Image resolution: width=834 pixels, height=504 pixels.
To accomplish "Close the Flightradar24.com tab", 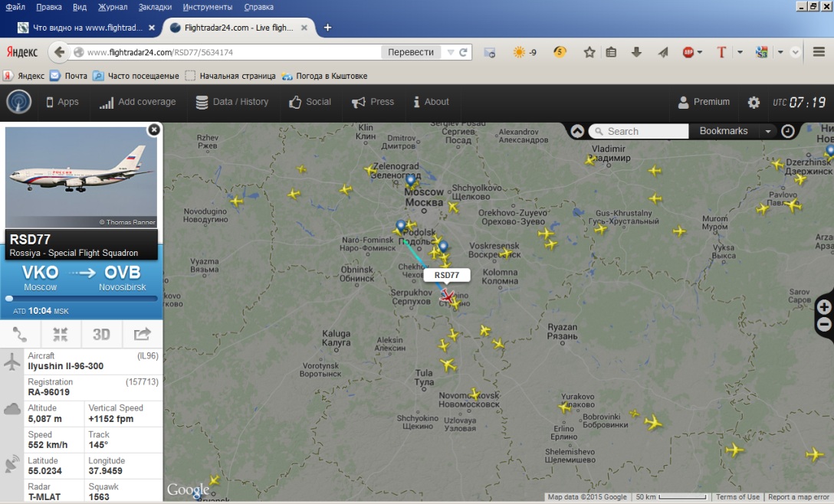I will coord(304,28).
